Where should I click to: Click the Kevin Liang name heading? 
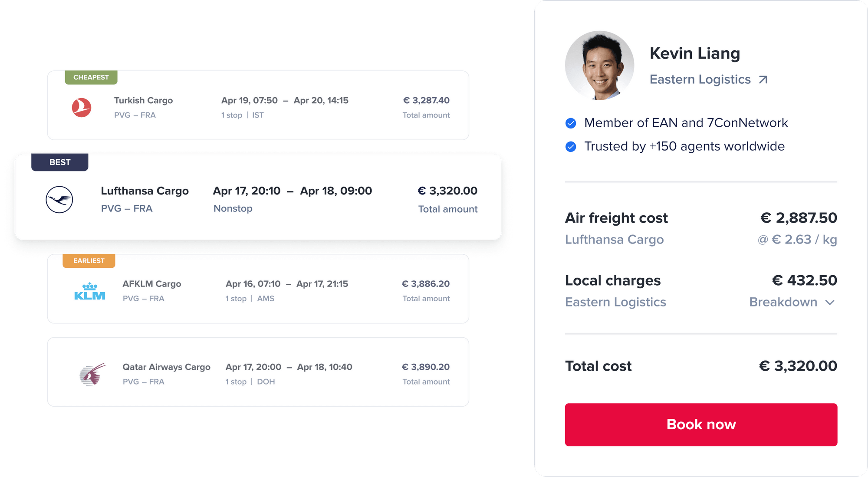coord(694,53)
